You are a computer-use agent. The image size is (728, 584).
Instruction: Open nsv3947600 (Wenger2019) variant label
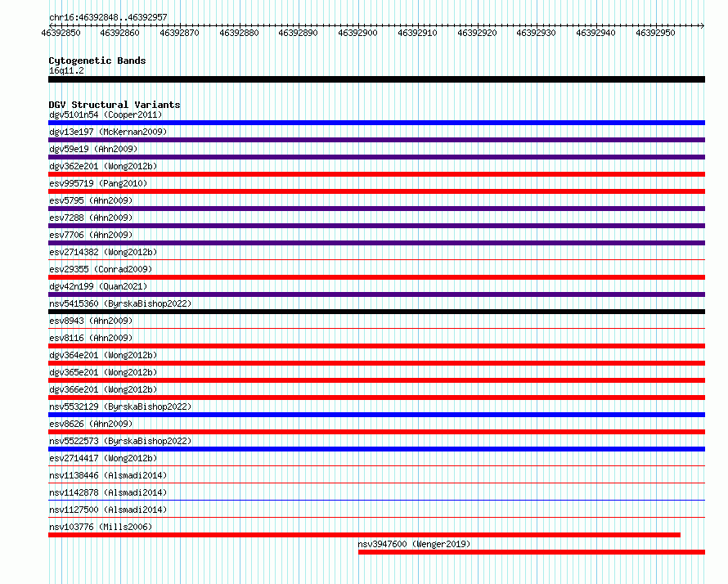point(414,544)
